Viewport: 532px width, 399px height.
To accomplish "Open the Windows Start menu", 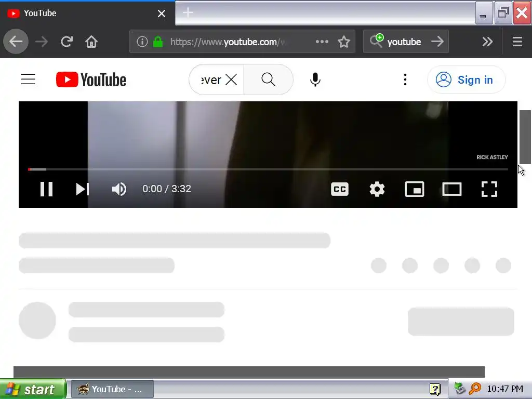I will [x=33, y=389].
